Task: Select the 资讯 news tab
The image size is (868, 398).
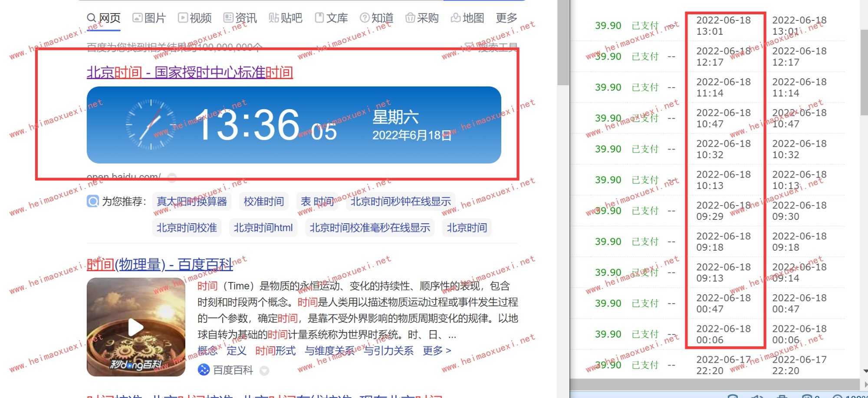Action: 240,18
